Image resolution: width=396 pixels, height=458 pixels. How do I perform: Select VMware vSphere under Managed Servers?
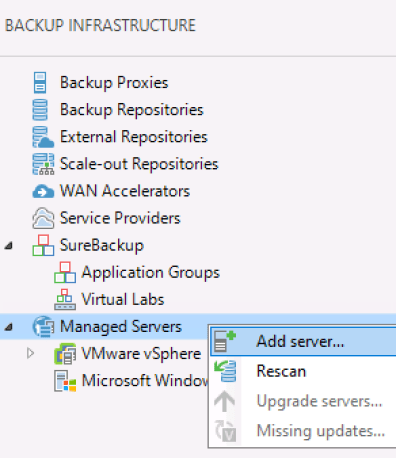141,354
